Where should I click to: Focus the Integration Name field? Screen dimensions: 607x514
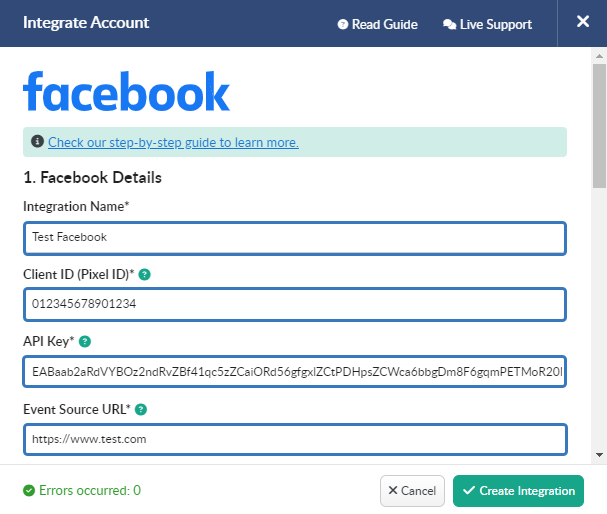pyautogui.click(x=295, y=238)
